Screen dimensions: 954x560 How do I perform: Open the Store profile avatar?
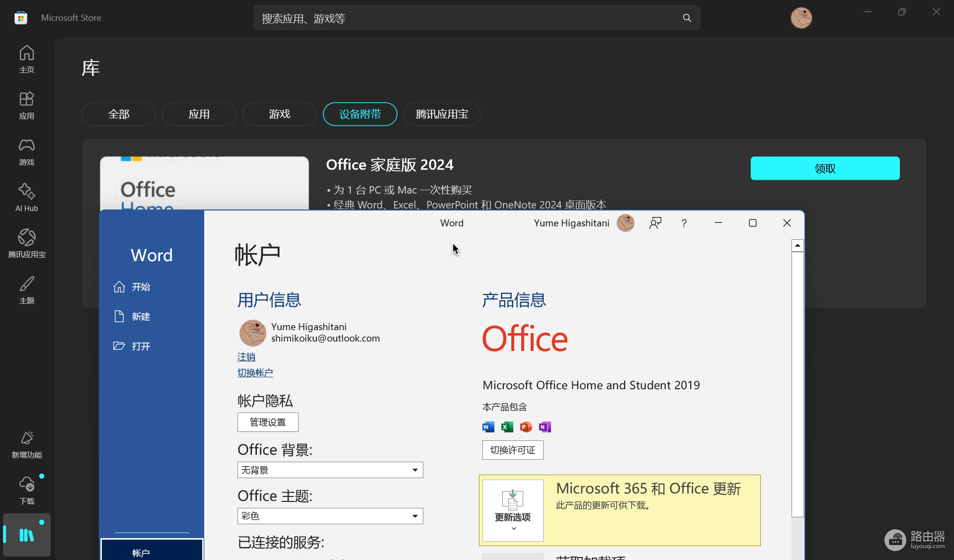(x=801, y=18)
